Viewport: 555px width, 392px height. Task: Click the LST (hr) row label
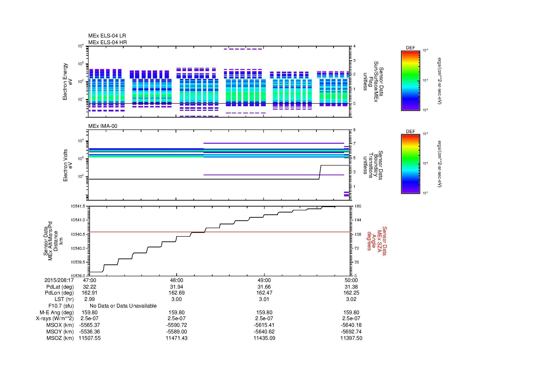pos(64,299)
